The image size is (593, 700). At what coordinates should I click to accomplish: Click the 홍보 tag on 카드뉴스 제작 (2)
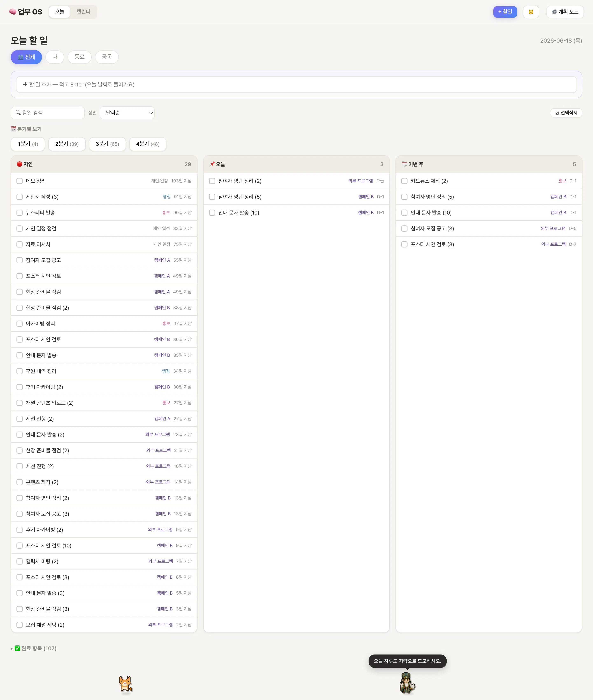pos(562,181)
